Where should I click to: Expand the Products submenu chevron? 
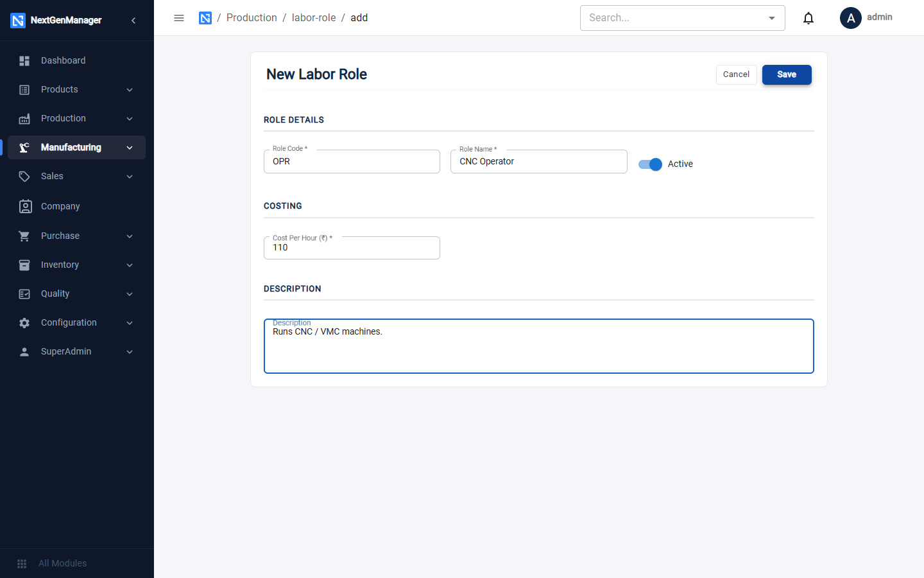[x=130, y=90]
